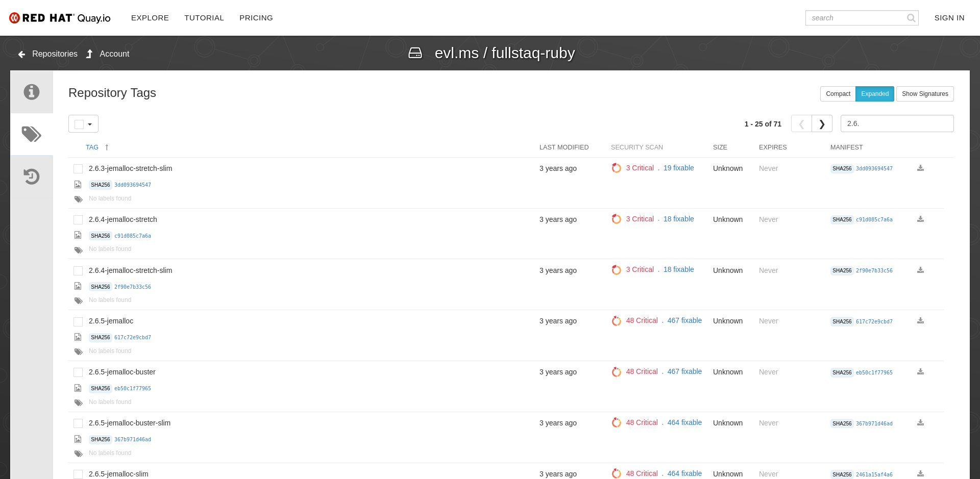Tick checkbox for 2.6.5-jemalloc-buster-slim tag
This screenshot has height=479, width=980.
(x=78, y=423)
